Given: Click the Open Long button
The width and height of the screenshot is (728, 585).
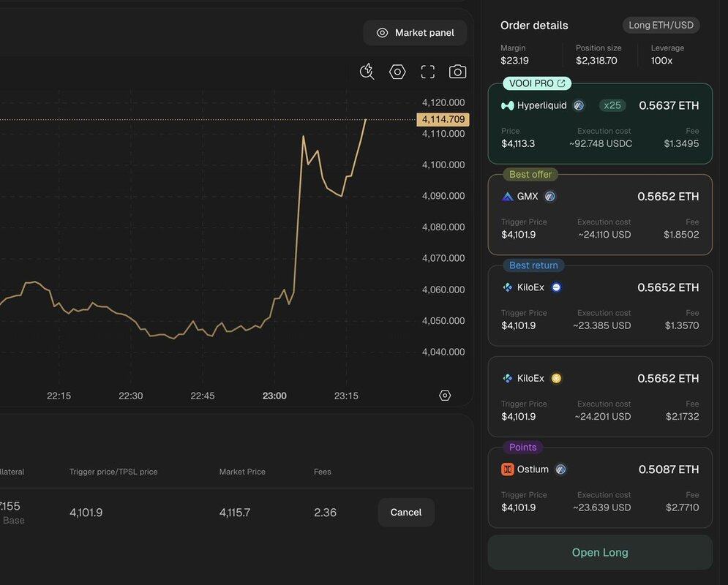Looking at the screenshot, I should coord(600,553).
